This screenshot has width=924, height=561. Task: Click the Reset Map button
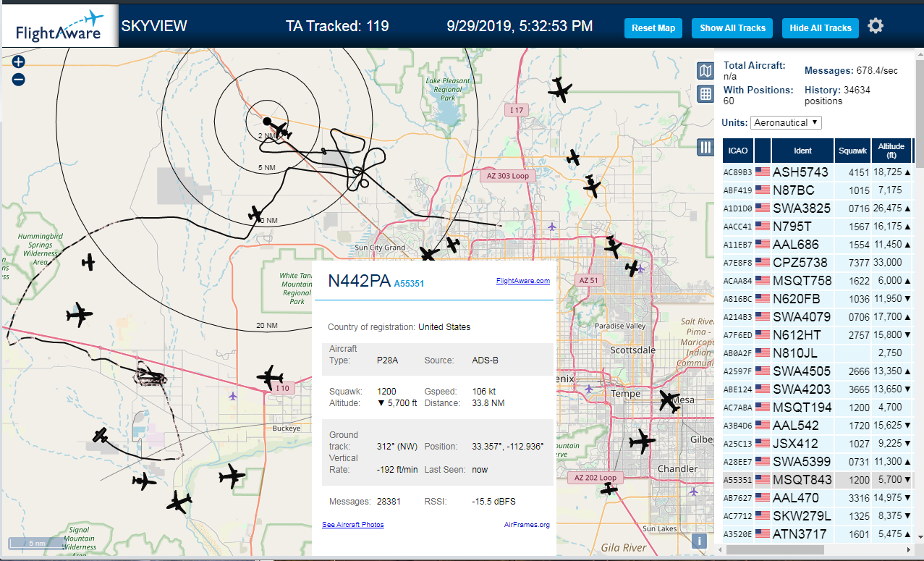[653, 28]
